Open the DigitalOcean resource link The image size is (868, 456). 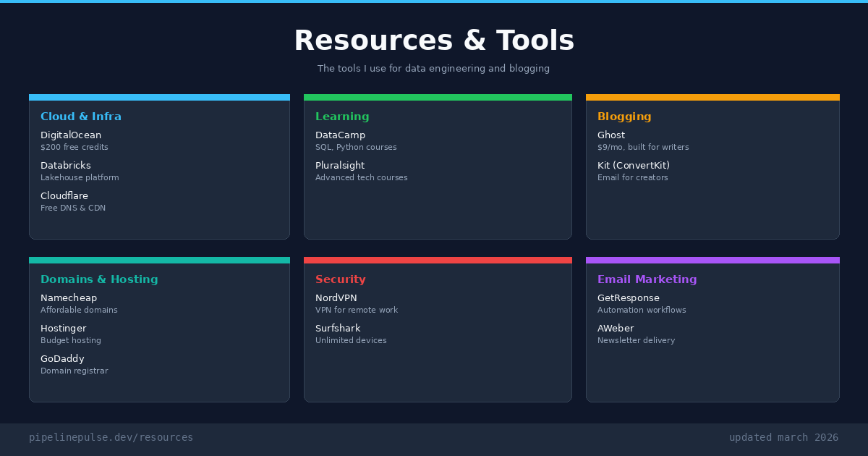click(71, 135)
